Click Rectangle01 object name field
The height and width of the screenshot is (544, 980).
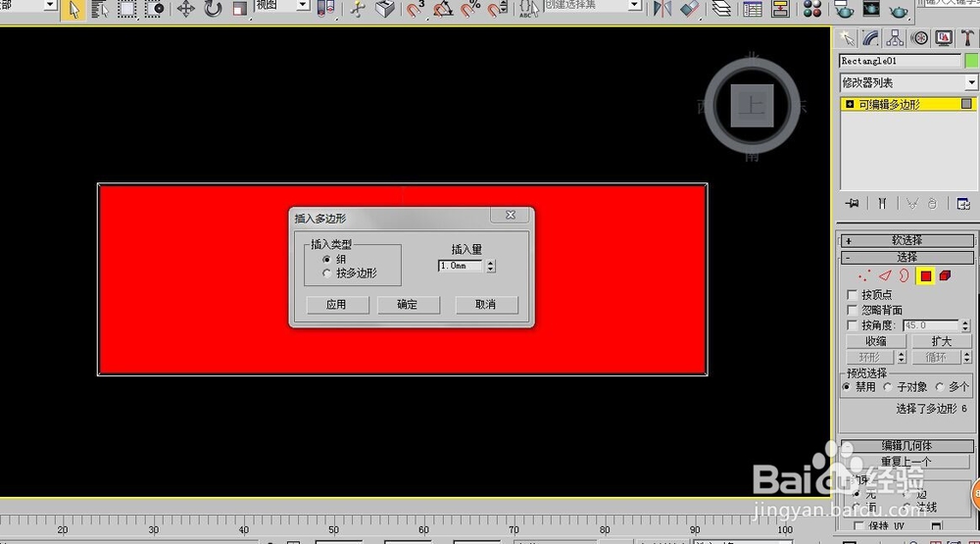click(900, 61)
